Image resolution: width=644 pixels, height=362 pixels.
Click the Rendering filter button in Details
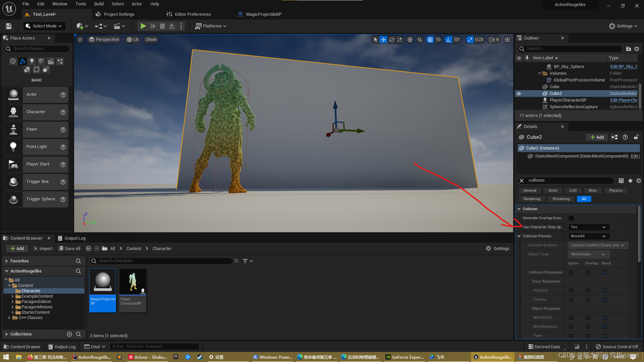click(532, 199)
